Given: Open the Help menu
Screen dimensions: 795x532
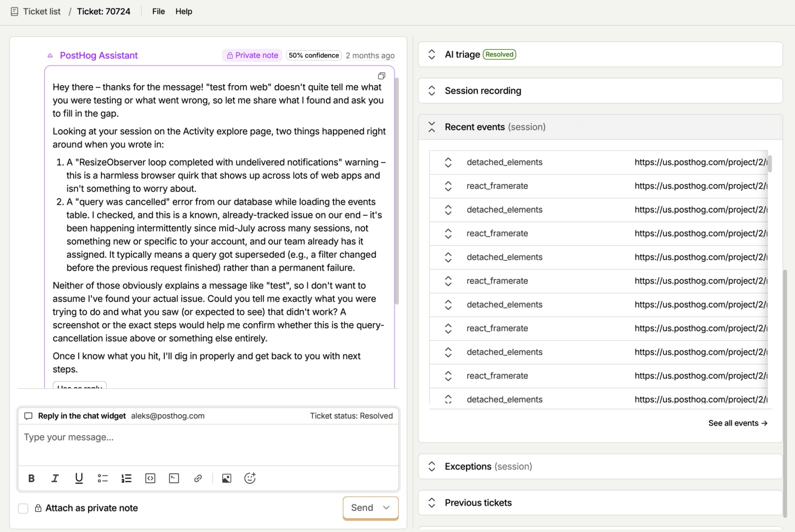Looking at the screenshot, I should tap(184, 11).
